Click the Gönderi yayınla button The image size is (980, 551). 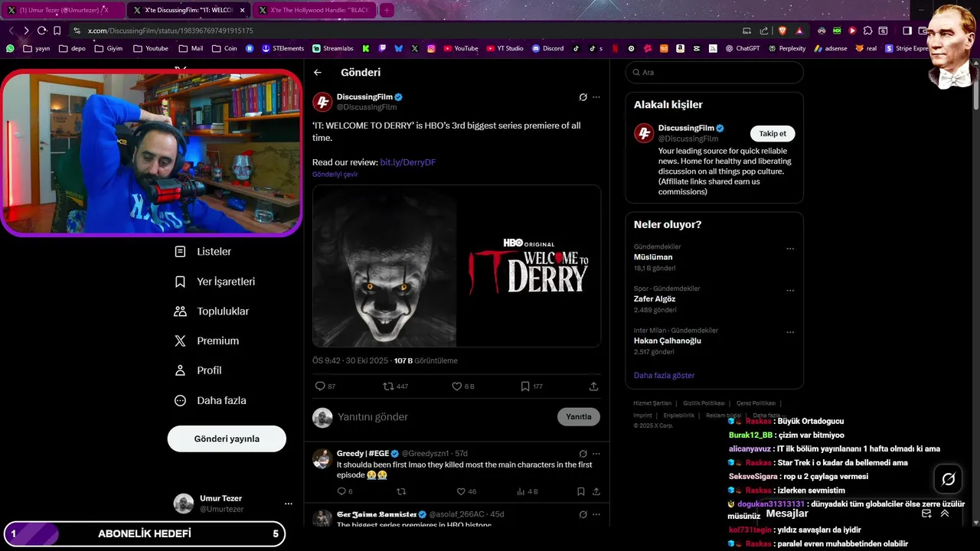coord(227,439)
